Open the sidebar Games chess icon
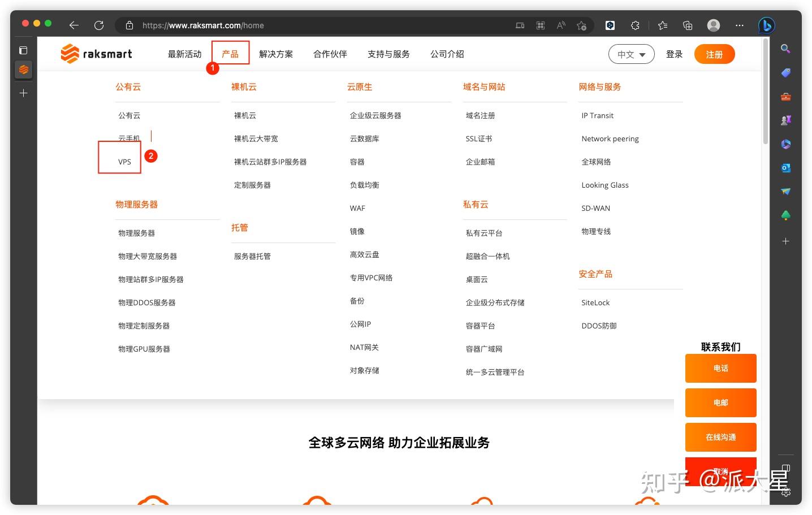The width and height of the screenshot is (812, 515). 785,120
